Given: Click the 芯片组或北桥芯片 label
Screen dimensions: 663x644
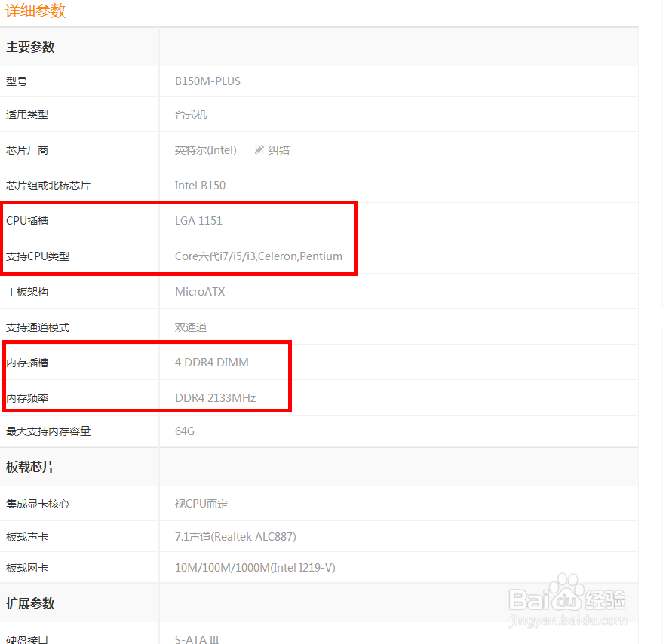Looking at the screenshot, I should click(x=48, y=186).
